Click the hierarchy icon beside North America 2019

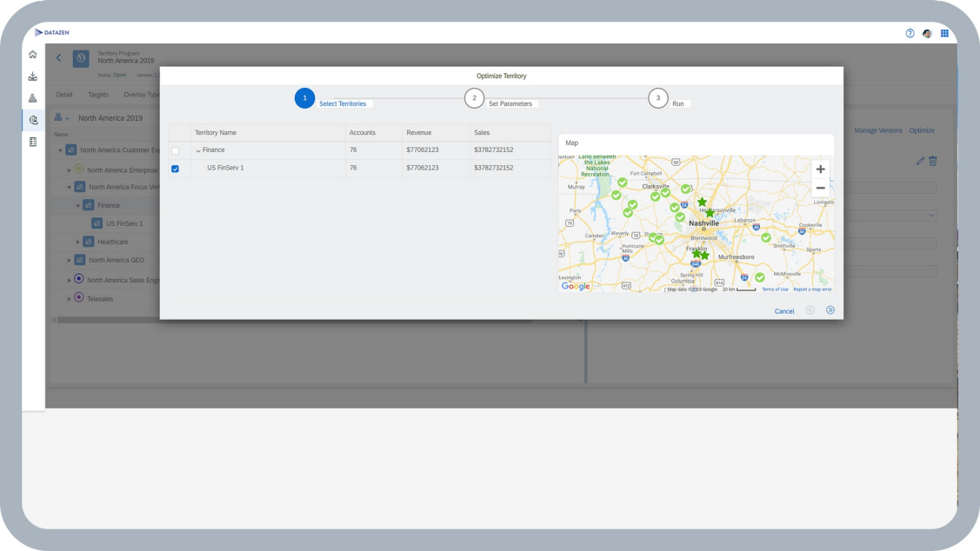58,117
